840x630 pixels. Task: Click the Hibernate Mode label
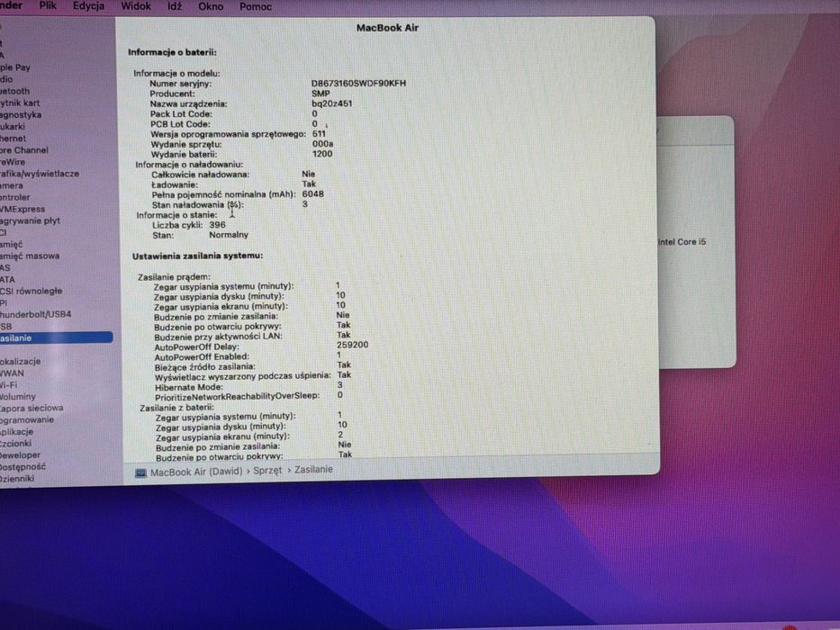(x=188, y=387)
